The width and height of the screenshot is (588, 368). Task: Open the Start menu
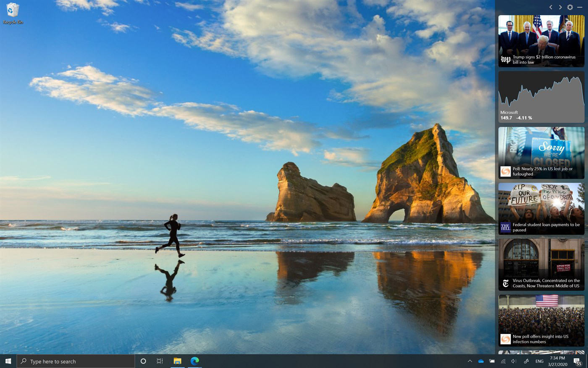(8, 361)
